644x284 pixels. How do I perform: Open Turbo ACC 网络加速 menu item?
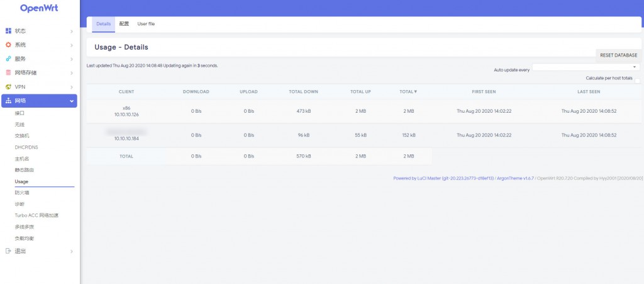[x=36, y=215]
